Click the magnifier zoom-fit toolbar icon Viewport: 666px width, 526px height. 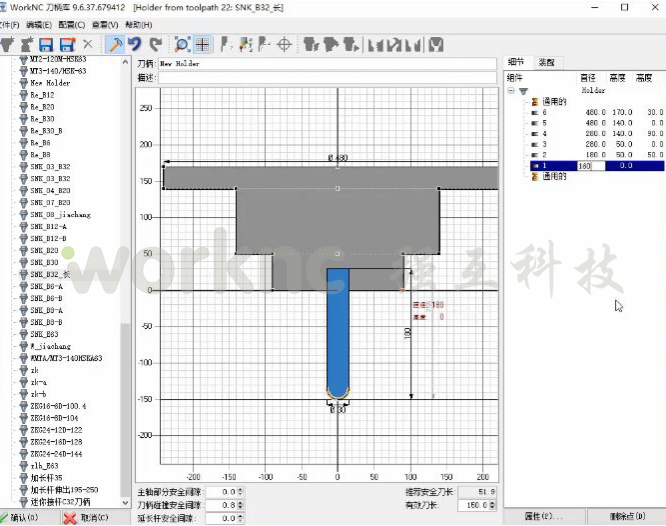point(182,44)
